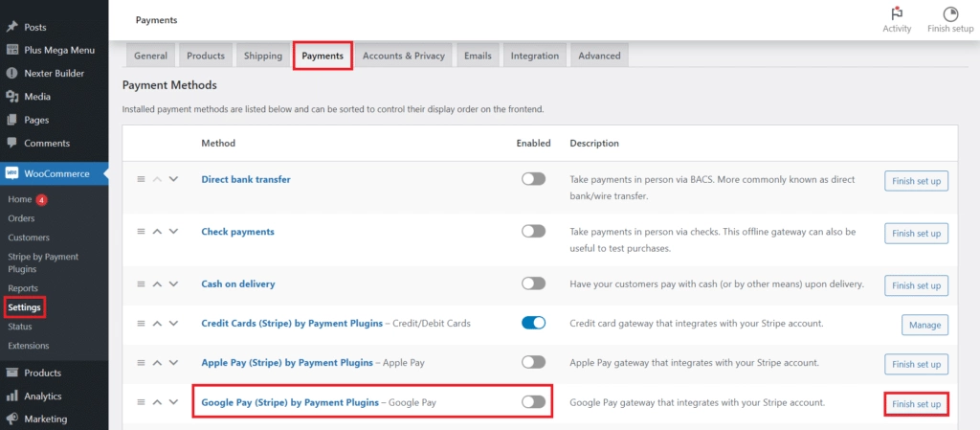
Task: Open Credit Cards (Stripe) by Payment Plugins link
Action: [292, 323]
